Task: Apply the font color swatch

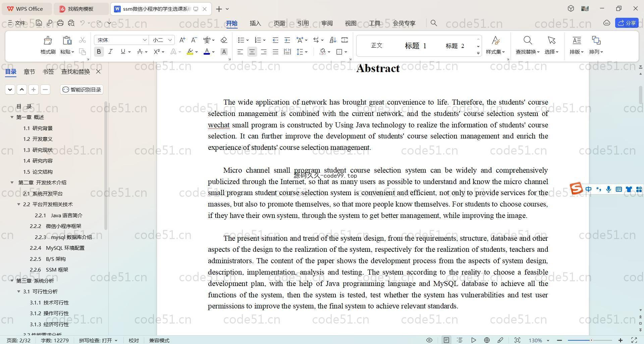Action: (207, 52)
